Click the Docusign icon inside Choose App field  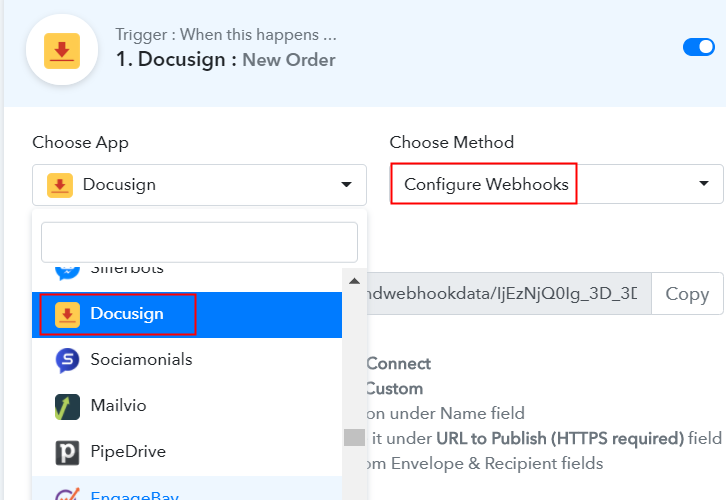(x=60, y=185)
